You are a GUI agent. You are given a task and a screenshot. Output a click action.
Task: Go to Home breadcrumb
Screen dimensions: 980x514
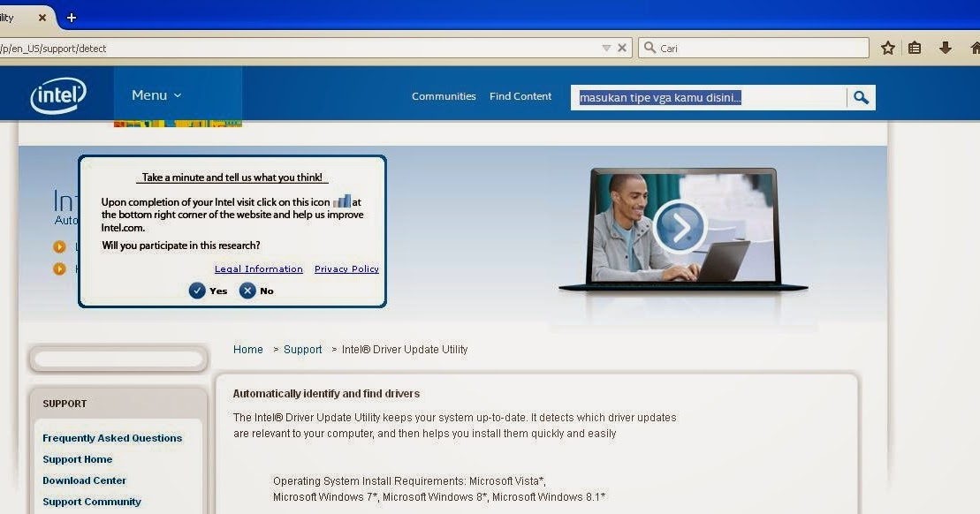pos(248,349)
